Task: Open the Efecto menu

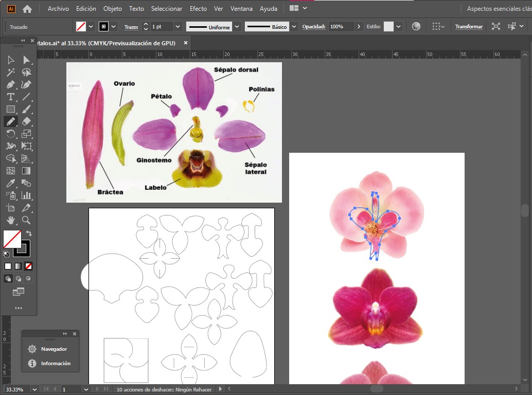Action: click(198, 9)
